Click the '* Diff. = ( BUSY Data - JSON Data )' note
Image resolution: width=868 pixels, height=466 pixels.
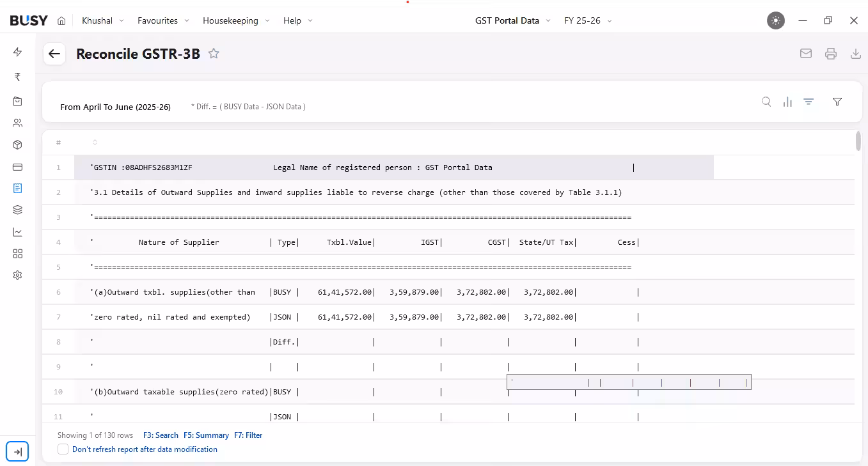(248, 107)
